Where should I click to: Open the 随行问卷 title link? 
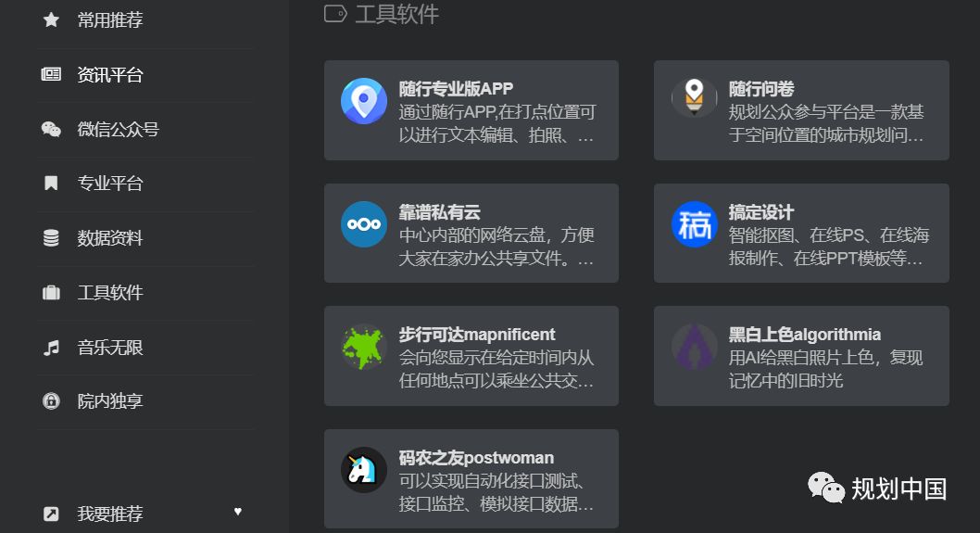[x=760, y=89]
